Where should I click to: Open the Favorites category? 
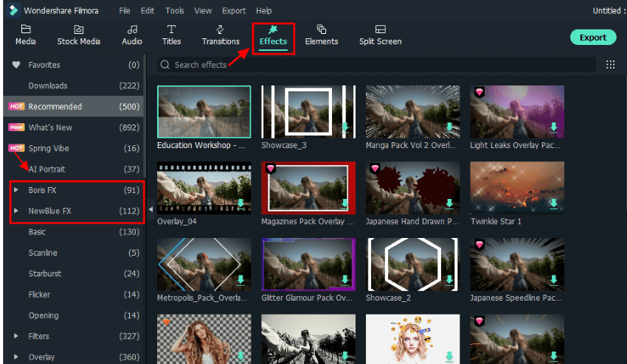coord(74,65)
